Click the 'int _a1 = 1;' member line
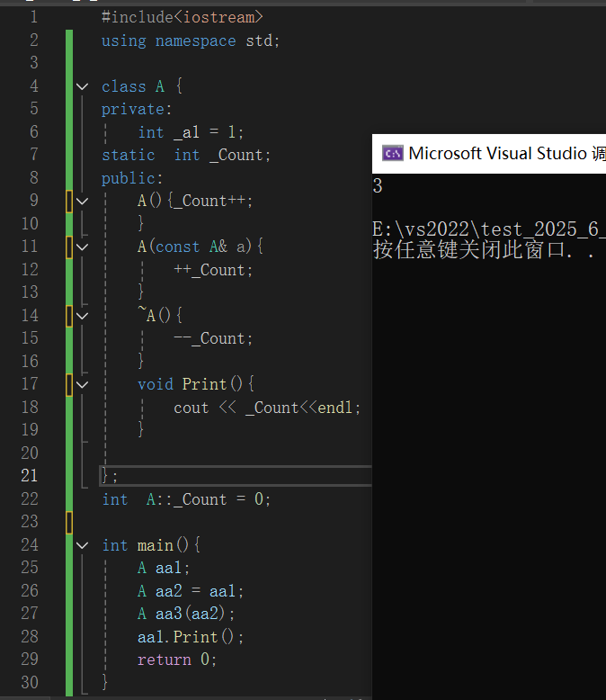Image resolution: width=606 pixels, height=700 pixels. [x=191, y=132]
